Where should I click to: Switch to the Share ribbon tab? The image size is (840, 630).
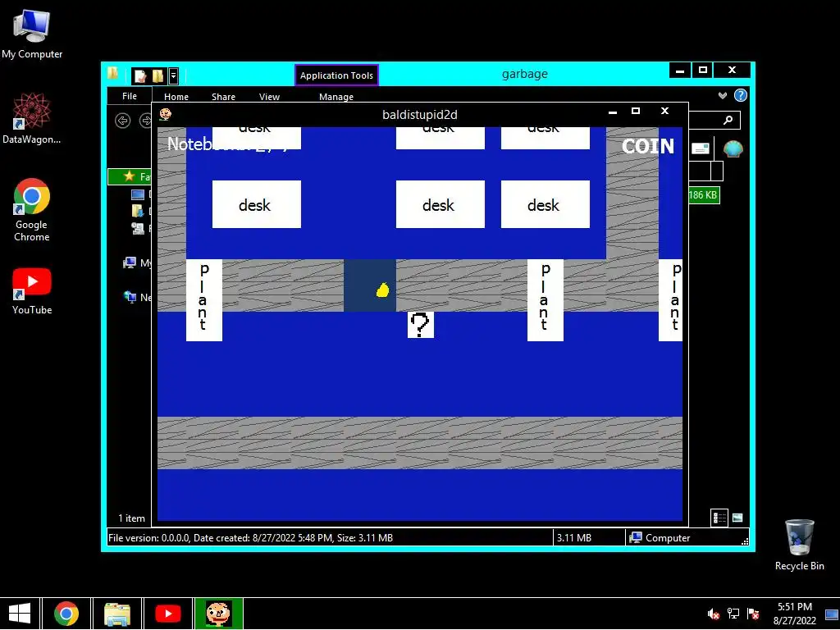(x=223, y=97)
